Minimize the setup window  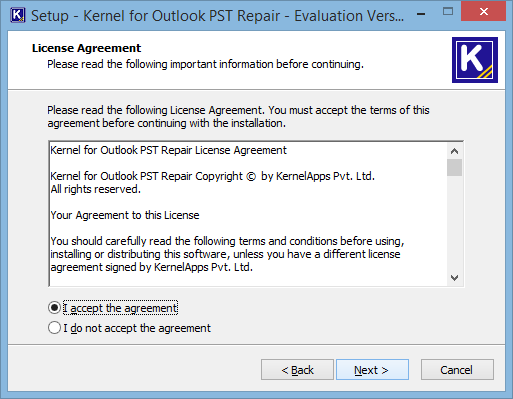tap(421, 14)
